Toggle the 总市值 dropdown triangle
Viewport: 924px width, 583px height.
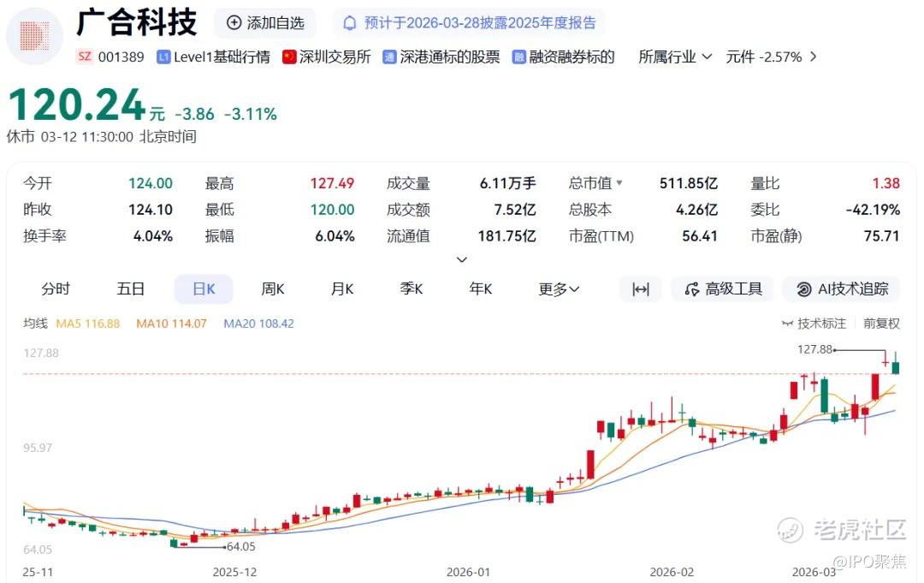(x=619, y=182)
